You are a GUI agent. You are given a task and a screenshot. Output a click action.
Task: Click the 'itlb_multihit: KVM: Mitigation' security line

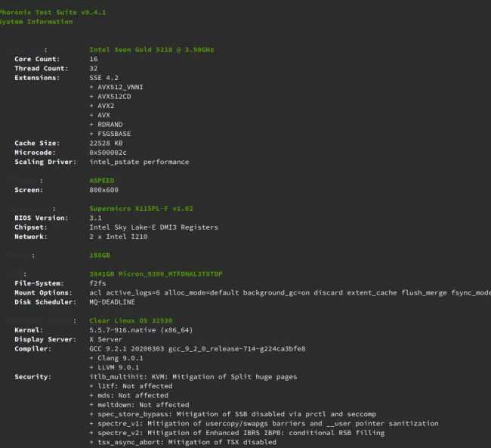point(193,377)
